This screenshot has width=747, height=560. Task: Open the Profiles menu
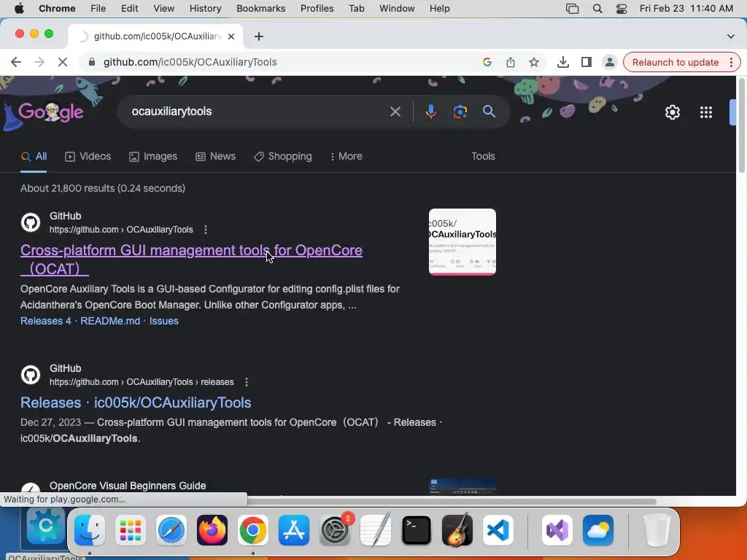[317, 9]
